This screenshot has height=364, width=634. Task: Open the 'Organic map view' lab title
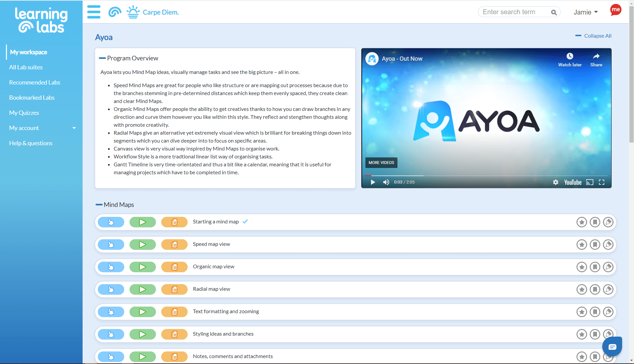213,267
